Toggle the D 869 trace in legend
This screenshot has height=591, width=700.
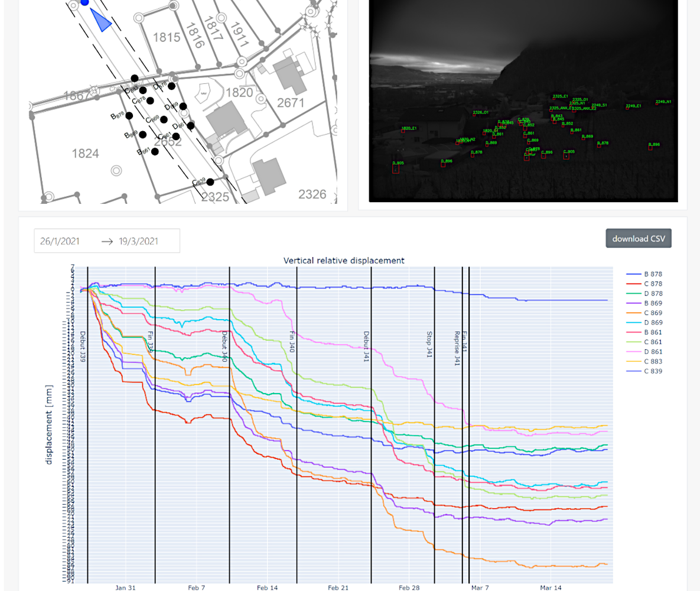(644, 323)
